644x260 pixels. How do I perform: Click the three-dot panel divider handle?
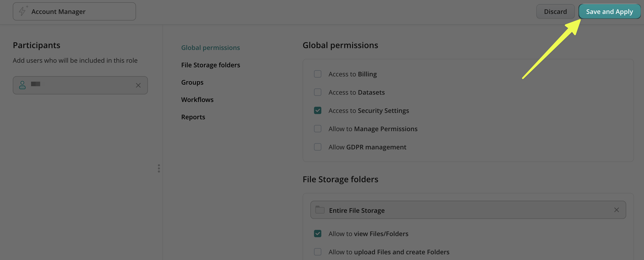pyautogui.click(x=159, y=168)
